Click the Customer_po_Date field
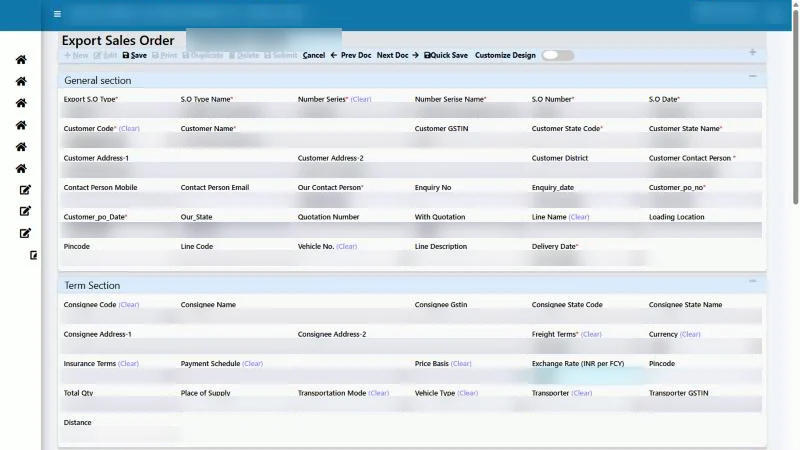The height and width of the screenshot is (450, 800). (118, 229)
